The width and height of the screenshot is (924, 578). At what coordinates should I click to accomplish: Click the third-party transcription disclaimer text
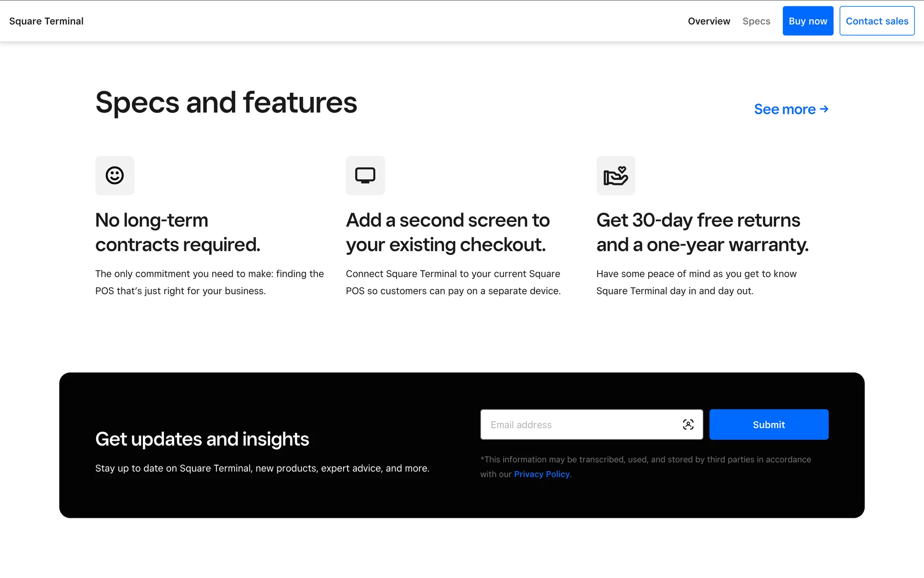pyautogui.click(x=645, y=460)
